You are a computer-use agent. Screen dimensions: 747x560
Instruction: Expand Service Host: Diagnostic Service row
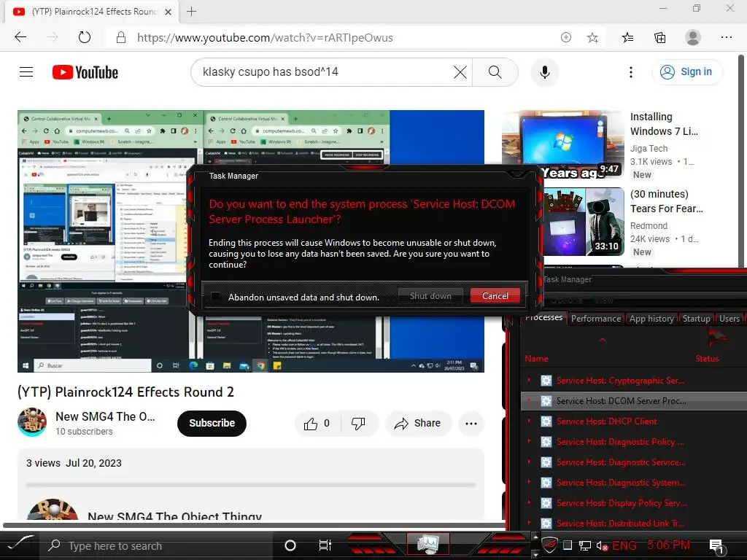(530, 462)
